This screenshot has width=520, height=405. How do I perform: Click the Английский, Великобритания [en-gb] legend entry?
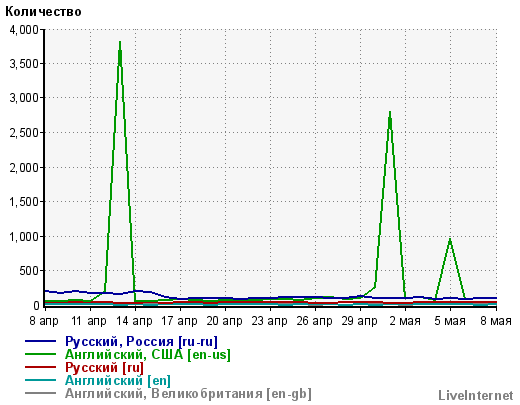[188, 394]
